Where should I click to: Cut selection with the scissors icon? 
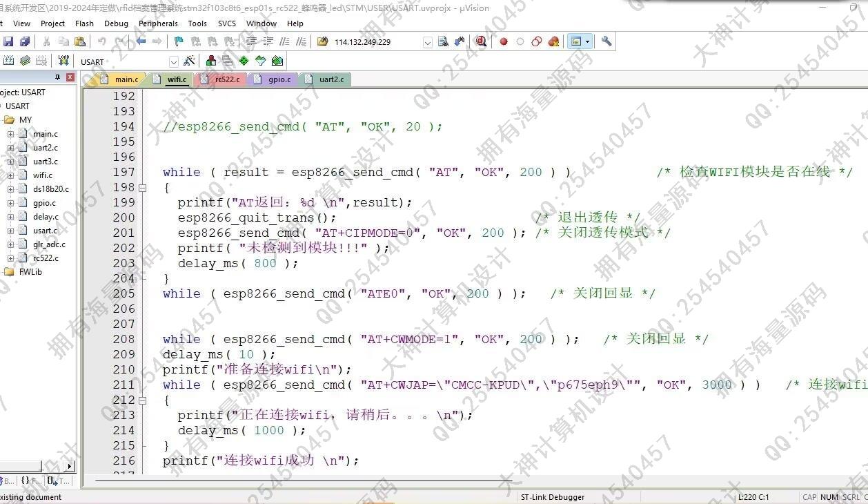[x=47, y=41]
